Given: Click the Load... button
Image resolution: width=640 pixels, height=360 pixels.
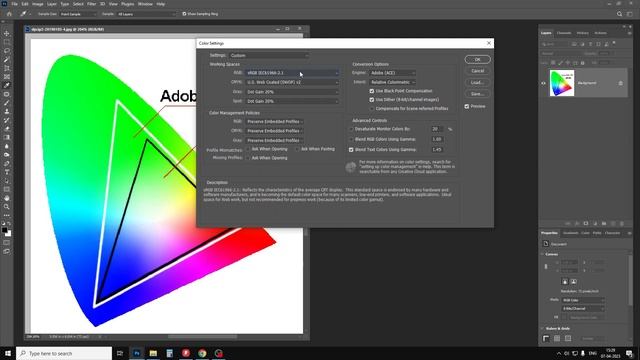Looking at the screenshot, I should [478, 82].
